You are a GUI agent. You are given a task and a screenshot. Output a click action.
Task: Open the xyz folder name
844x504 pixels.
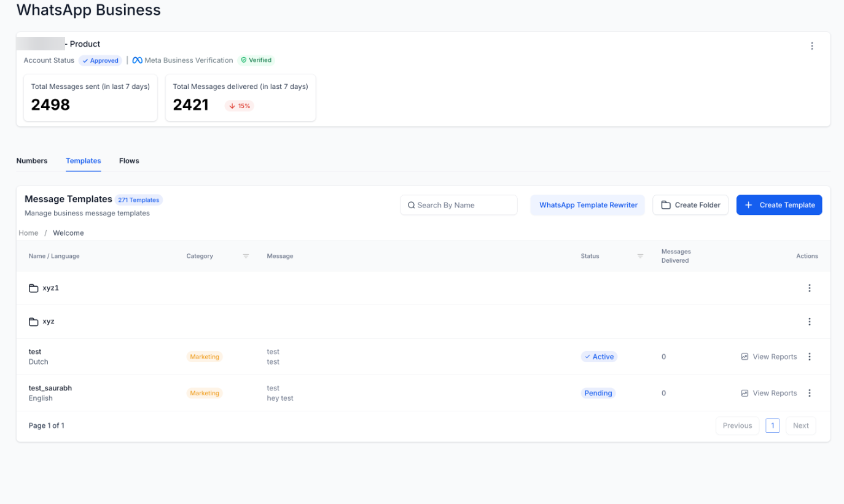[49, 322]
